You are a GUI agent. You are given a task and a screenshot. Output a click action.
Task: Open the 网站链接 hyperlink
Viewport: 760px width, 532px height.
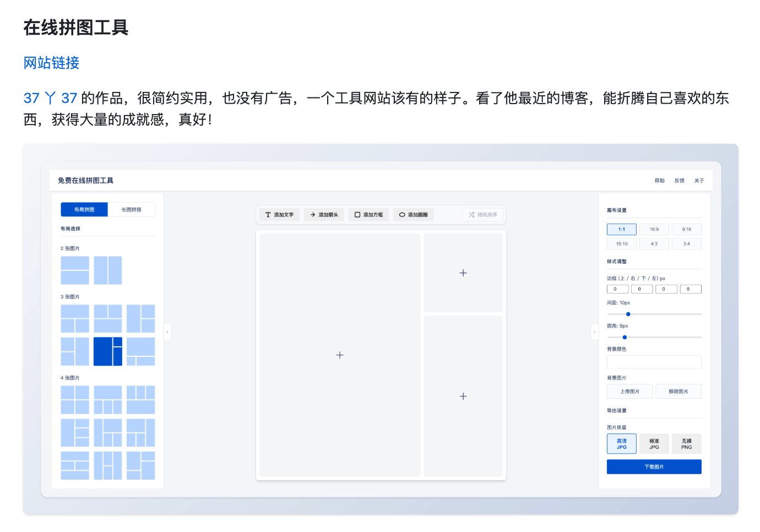pos(51,63)
